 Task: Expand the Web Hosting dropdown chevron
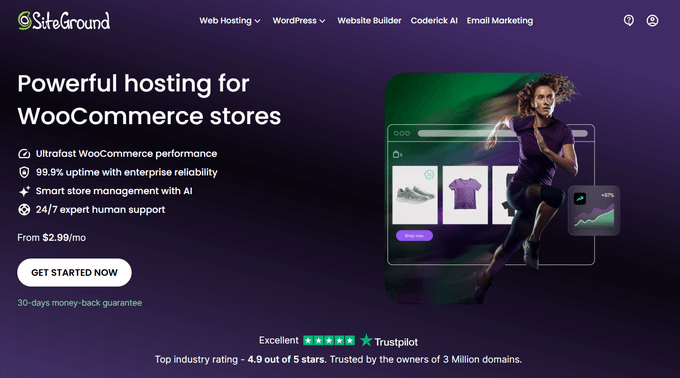[x=257, y=21]
